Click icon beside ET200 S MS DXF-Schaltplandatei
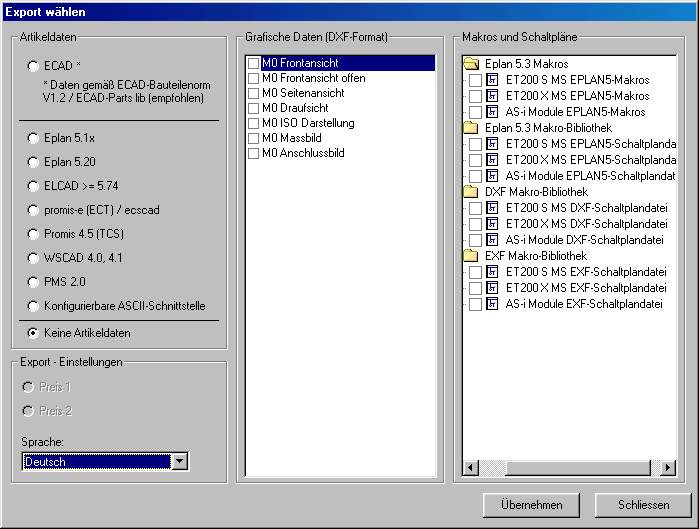699x529 pixels. pos(492,208)
